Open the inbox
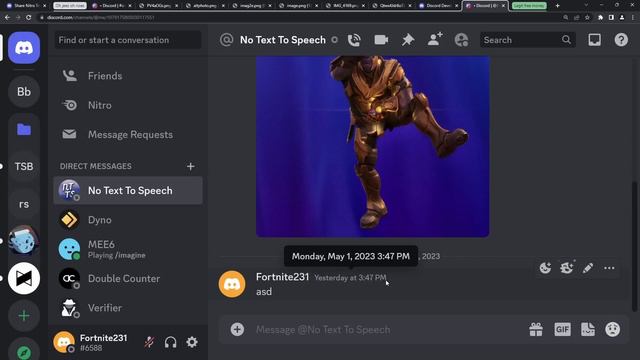The height and width of the screenshot is (360, 640). [x=594, y=40]
